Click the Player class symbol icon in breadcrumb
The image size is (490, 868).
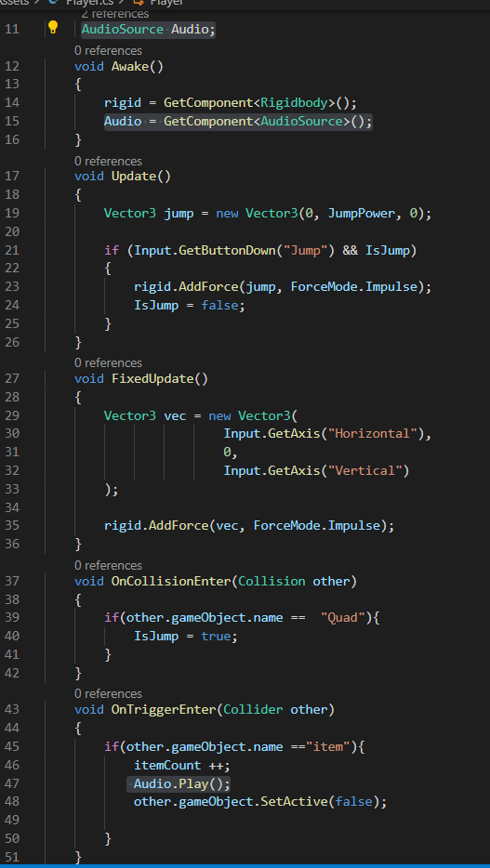(139, 2)
